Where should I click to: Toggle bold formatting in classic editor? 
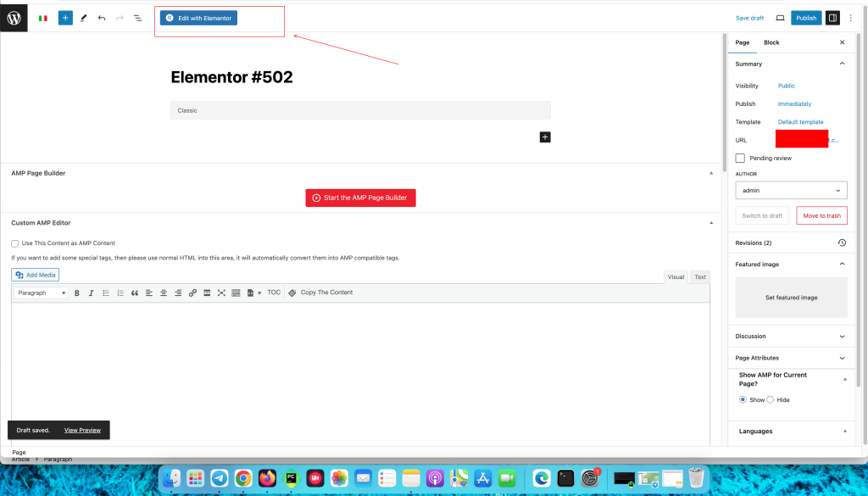77,293
